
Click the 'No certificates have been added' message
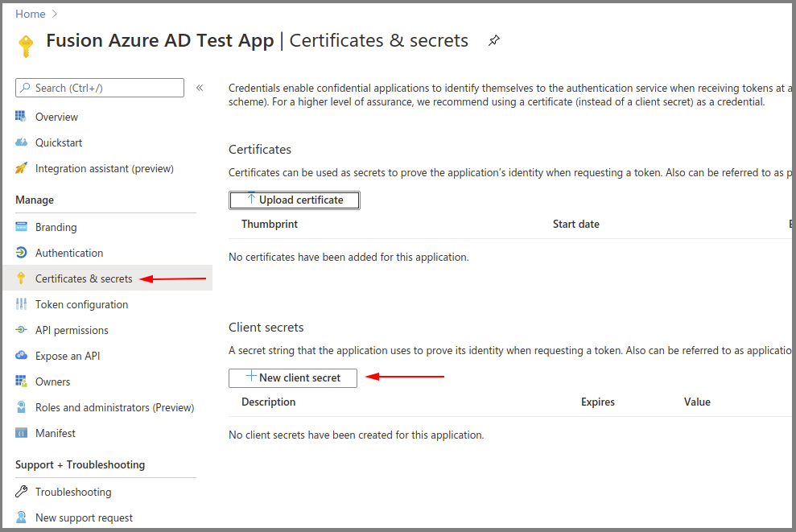(x=349, y=257)
